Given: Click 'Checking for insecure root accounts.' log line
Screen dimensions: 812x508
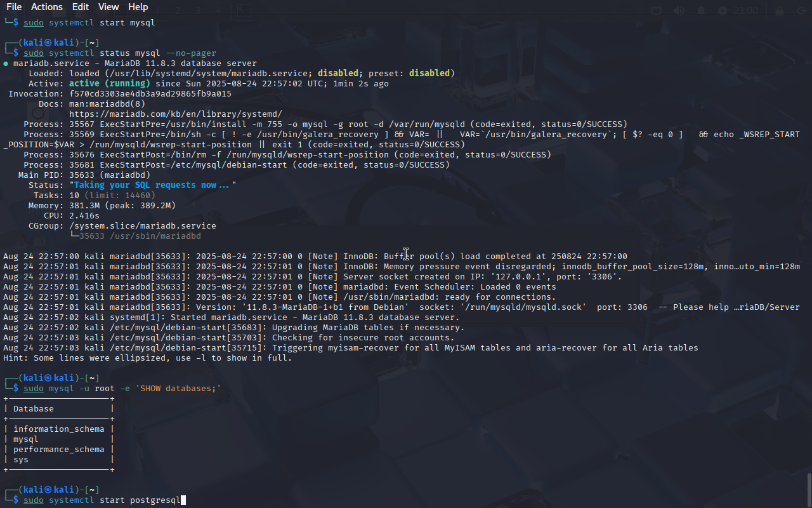Looking at the screenshot, I should 229,338.
